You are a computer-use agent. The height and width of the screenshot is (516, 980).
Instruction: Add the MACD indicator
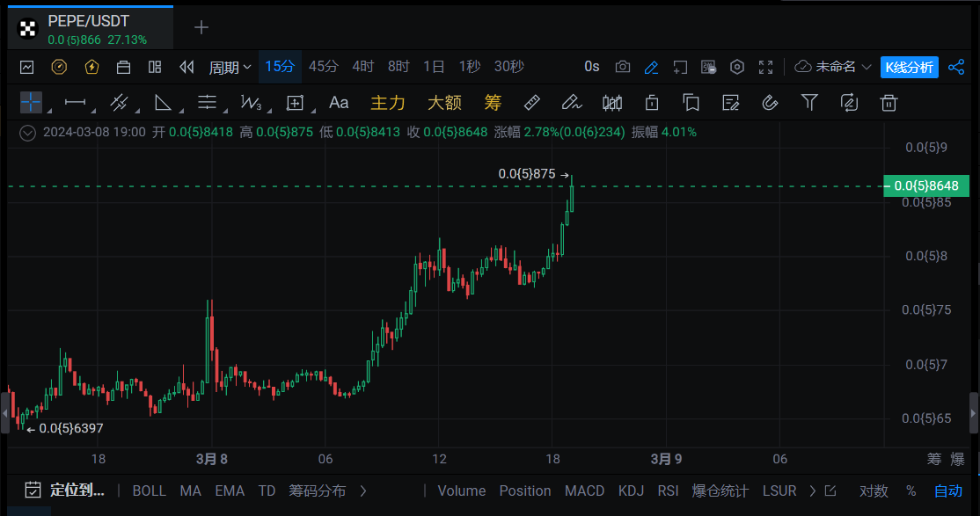(583, 491)
